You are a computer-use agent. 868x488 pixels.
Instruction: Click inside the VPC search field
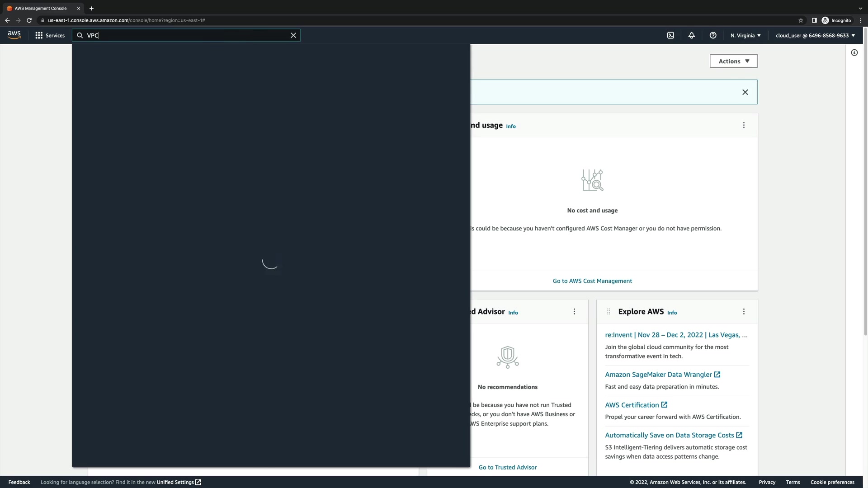point(190,35)
